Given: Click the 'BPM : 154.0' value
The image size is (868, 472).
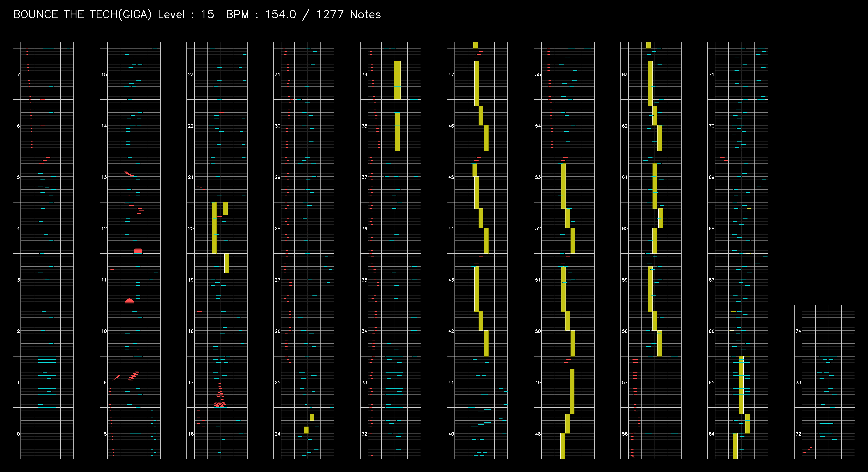Looking at the screenshot, I should coord(261,14).
